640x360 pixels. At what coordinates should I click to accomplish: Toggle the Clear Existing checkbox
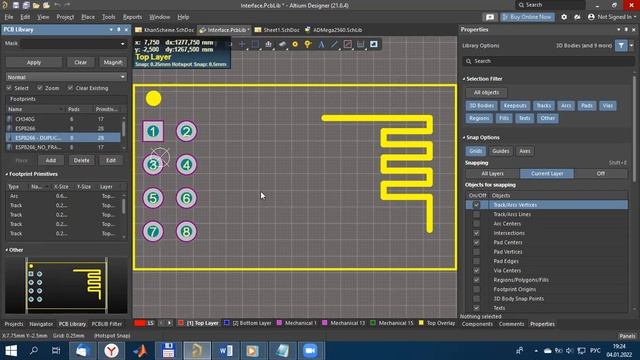click(71, 88)
